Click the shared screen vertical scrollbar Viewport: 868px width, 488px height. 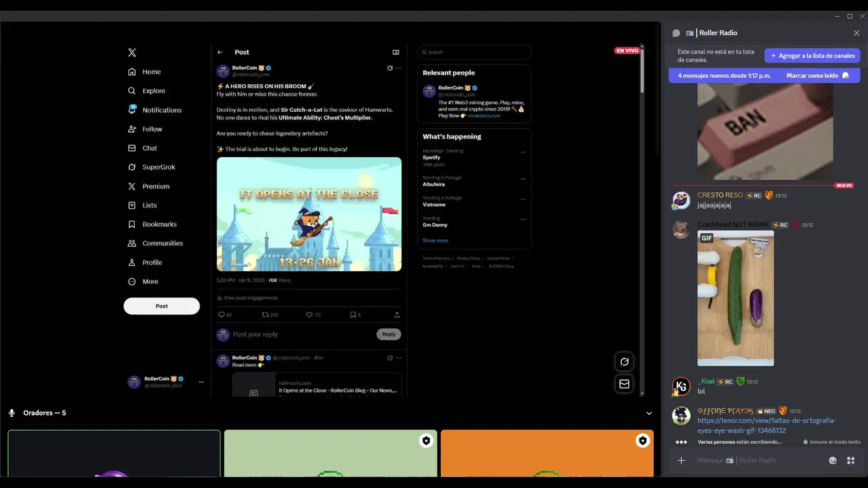(x=642, y=70)
